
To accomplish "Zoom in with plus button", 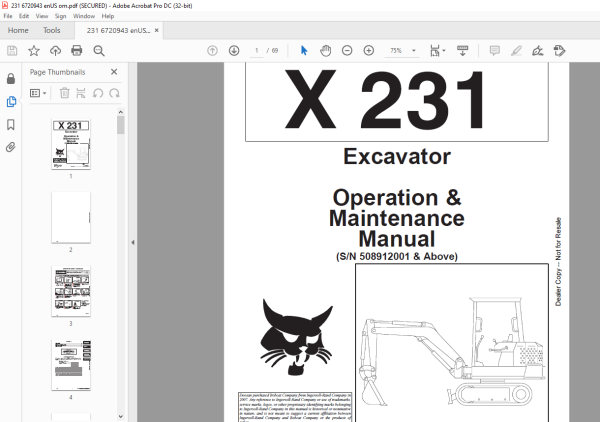I will point(368,51).
